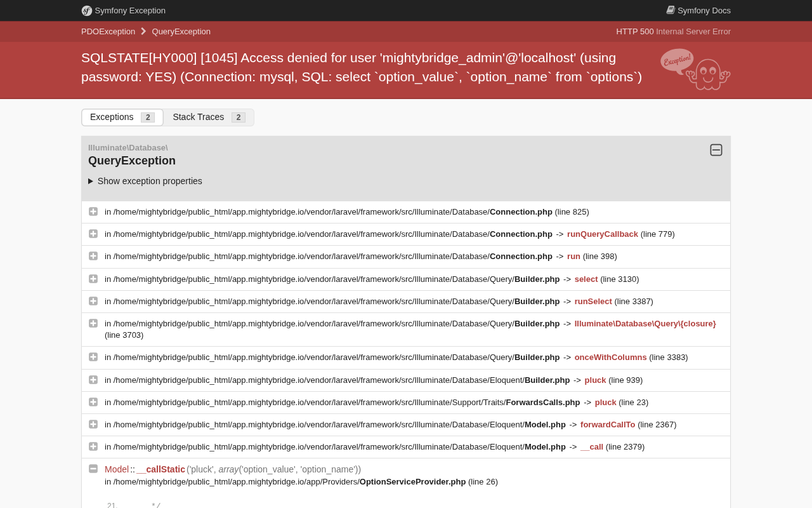Expand the ForwardsCalls.php pluck line 23 trace
This screenshot has width=812, height=508.
tap(93, 402)
